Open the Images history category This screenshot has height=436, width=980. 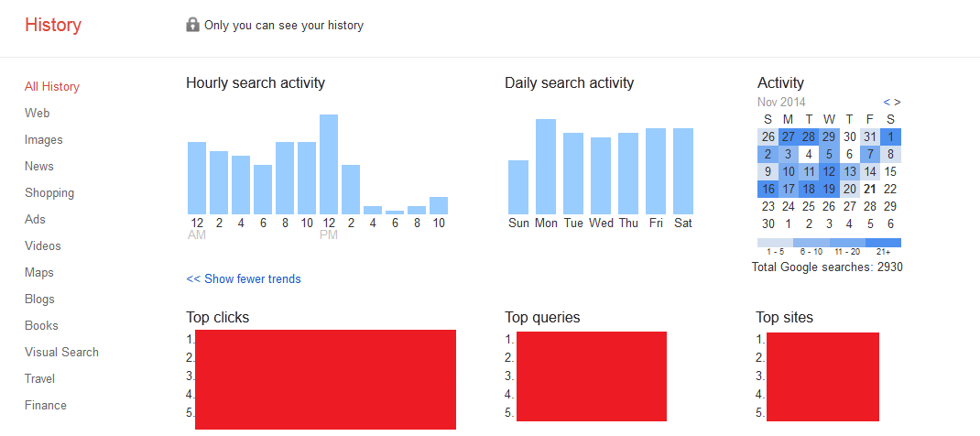coord(44,139)
